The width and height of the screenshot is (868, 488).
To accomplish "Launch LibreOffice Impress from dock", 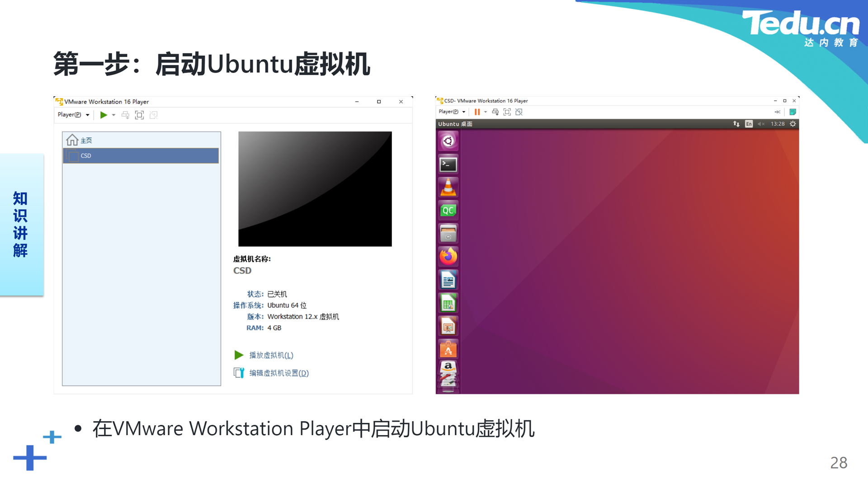I will coord(448,326).
